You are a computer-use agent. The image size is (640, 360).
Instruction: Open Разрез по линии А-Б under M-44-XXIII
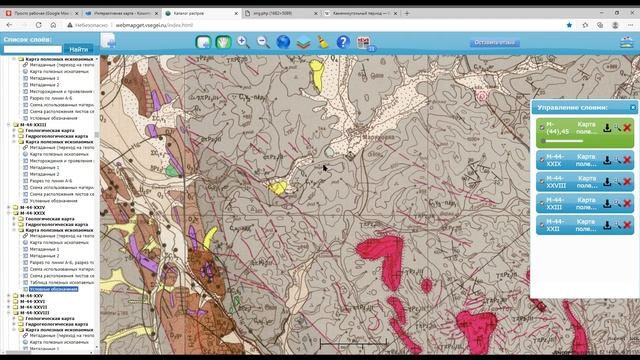[x=51, y=181]
